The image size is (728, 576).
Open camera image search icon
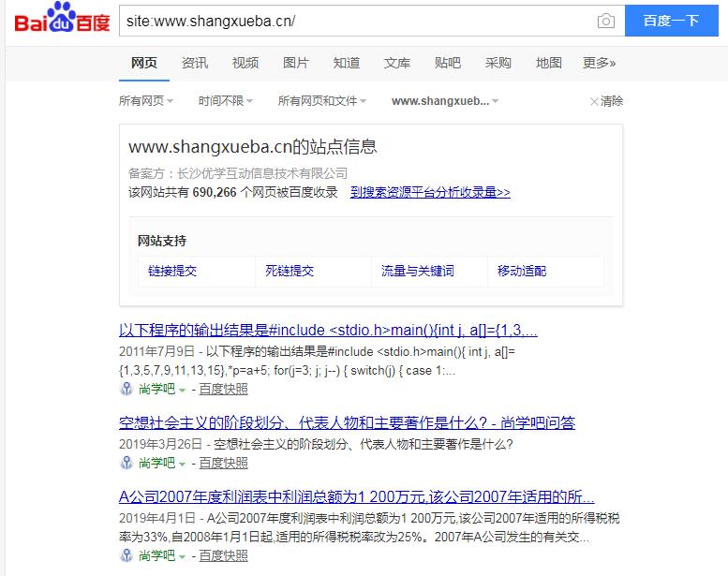click(x=605, y=21)
